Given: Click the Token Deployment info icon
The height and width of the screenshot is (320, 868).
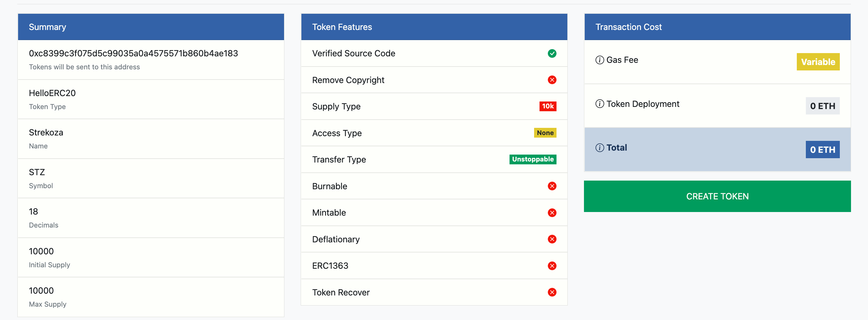Looking at the screenshot, I should pos(600,104).
